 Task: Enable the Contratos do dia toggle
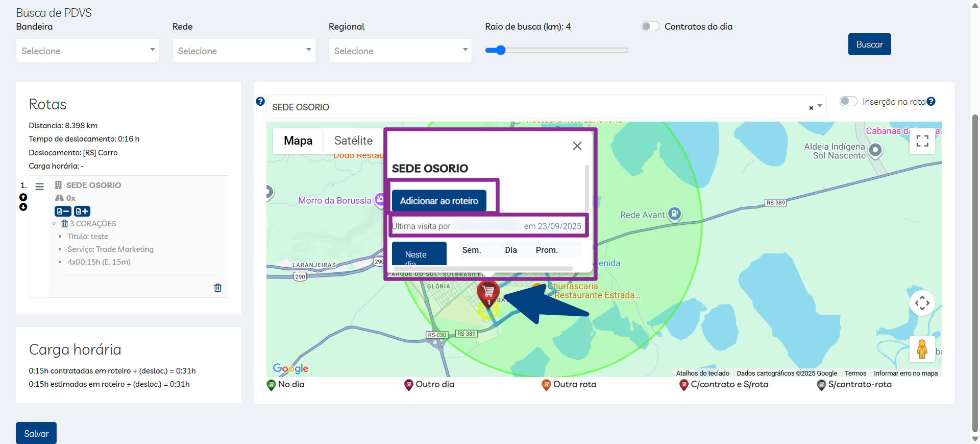tap(650, 27)
